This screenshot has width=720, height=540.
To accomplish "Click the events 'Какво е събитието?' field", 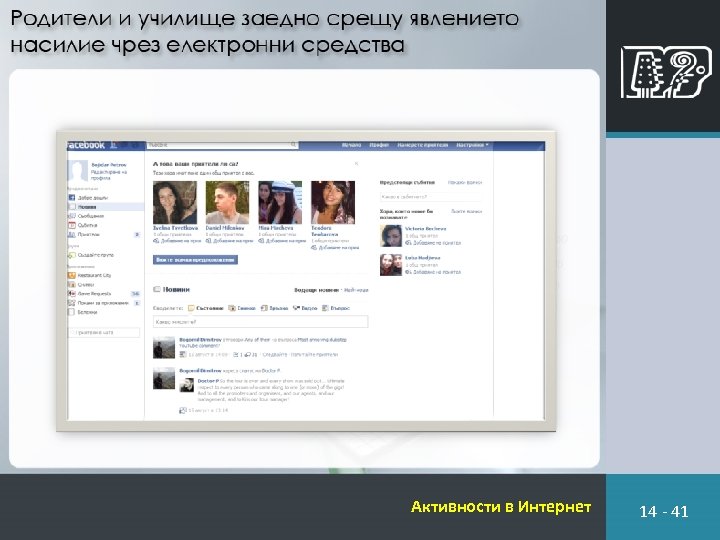I will (431, 197).
